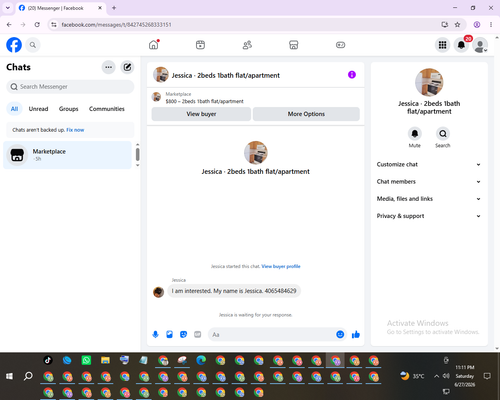Image resolution: width=500 pixels, height=400 pixels.
Task: Show hidden system tray icons chevron
Action: pyautogui.click(x=436, y=376)
